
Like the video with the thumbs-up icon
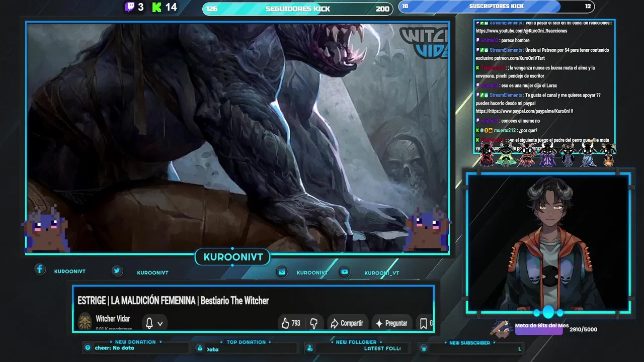[285, 323]
